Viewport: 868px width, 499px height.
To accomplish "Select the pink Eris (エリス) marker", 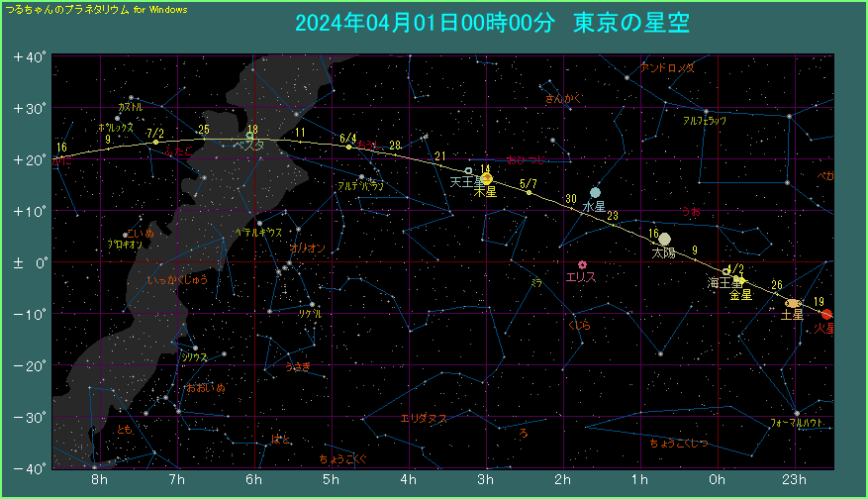I will pos(582,264).
